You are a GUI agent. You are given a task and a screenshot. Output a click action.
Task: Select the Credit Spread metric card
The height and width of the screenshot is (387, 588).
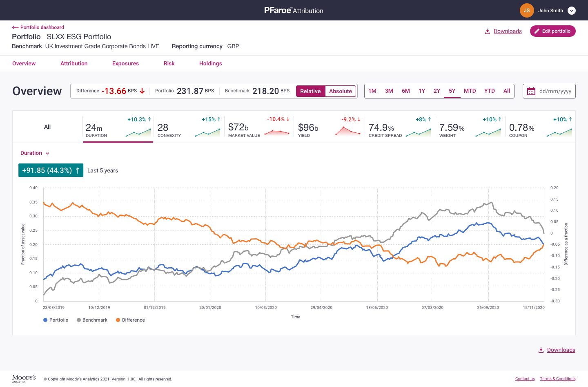click(x=400, y=127)
